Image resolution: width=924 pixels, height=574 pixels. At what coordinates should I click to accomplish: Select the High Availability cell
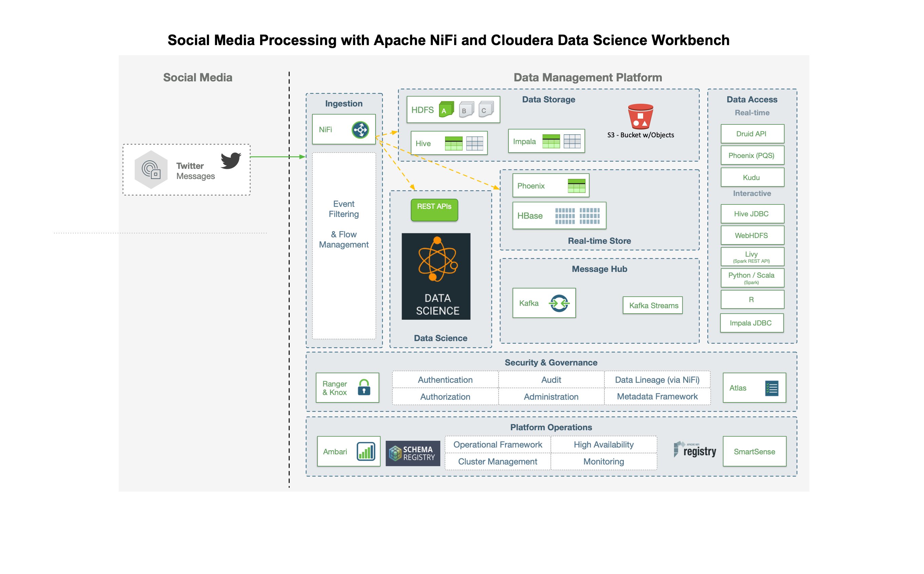[603, 444]
